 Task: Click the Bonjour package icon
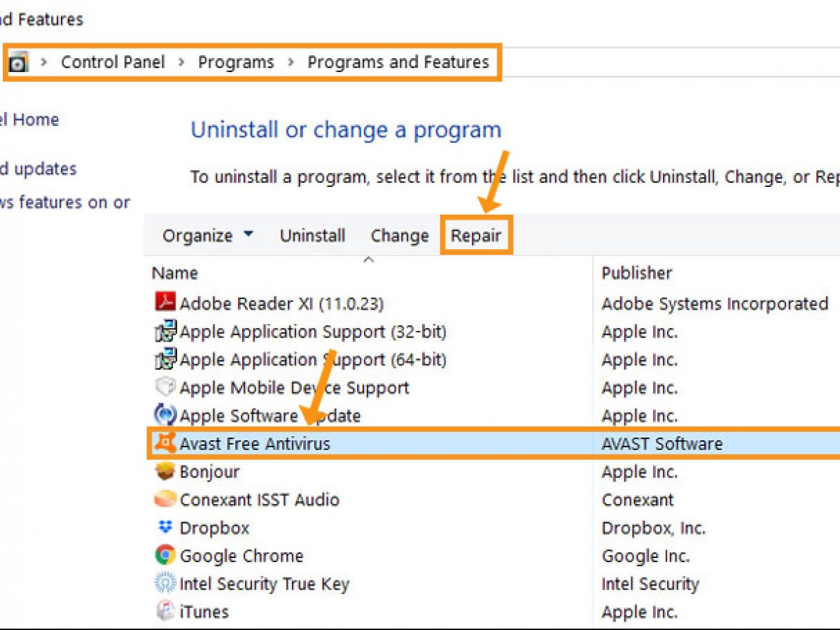[164, 471]
